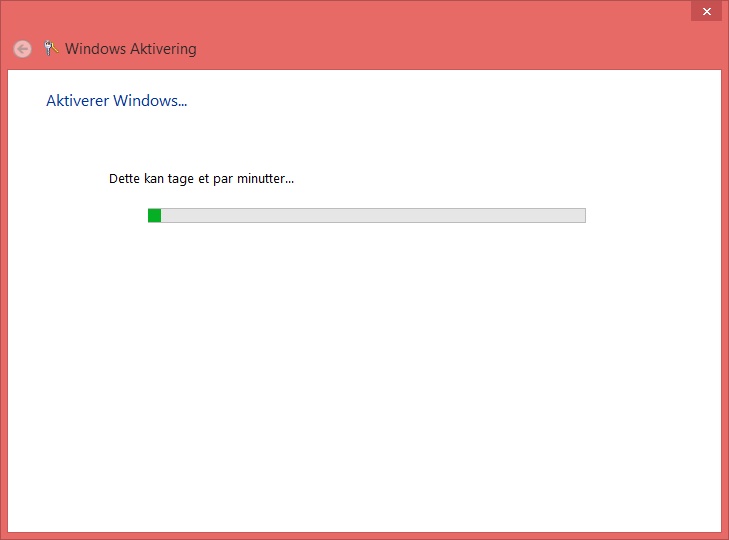The height and width of the screenshot is (540, 729).
Task: Click the Windows Aktivering key icon
Action: (x=51, y=48)
